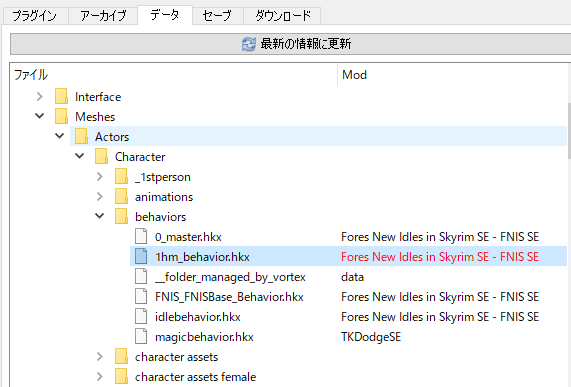Select the character assets folder label
The height and width of the screenshot is (387, 571).
pos(177,357)
